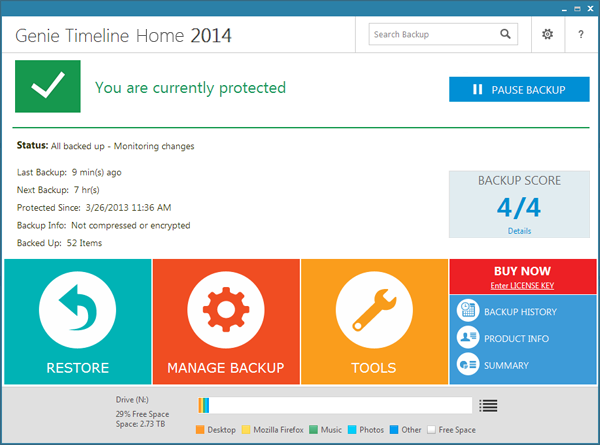Open help via question mark icon
Viewport: 600px width, 445px height.
(x=581, y=35)
